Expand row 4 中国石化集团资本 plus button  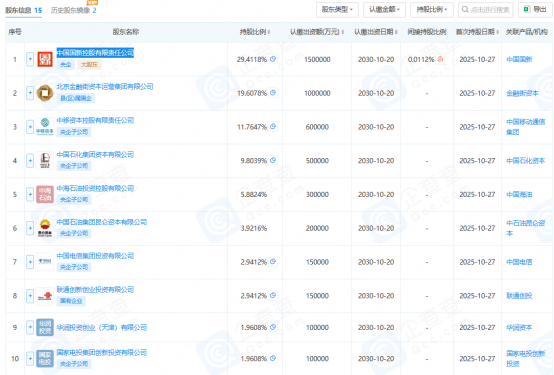[30, 160]
